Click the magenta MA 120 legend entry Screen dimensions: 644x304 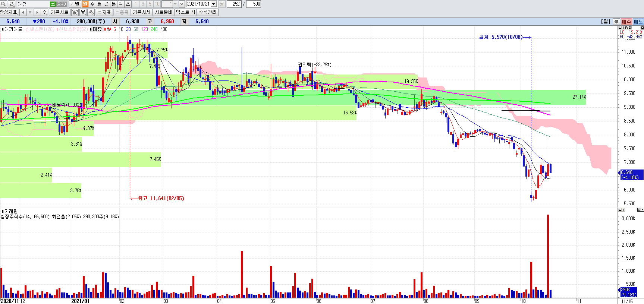click(144, 29)
